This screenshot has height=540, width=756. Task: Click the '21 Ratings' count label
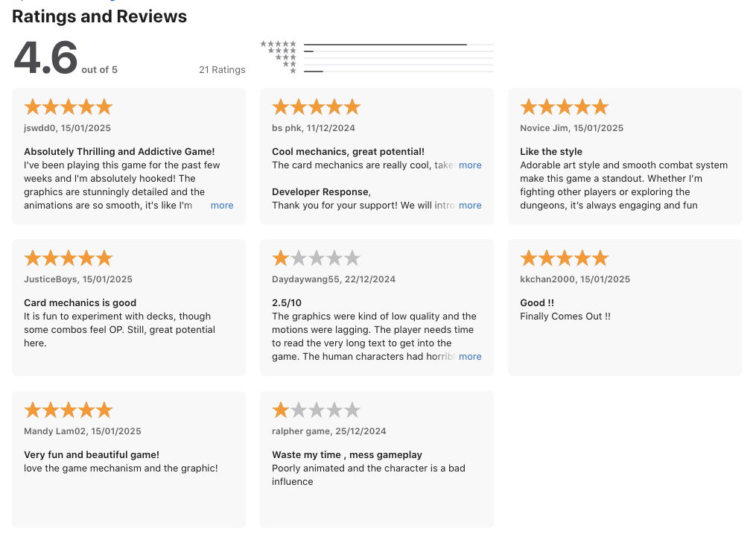tap(222, 70)
